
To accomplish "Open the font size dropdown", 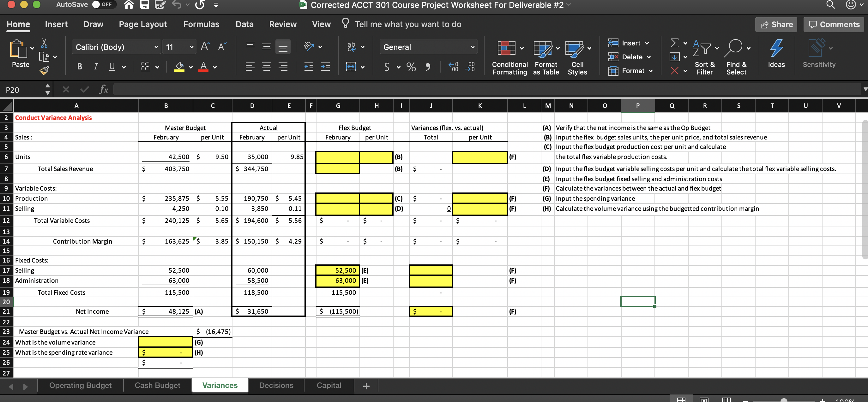I will click(x=191, y=47).
